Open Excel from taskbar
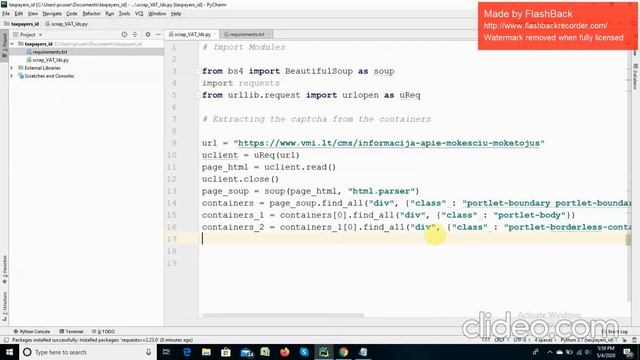The width and height of the screenshot is (640, 360). click(265, 352)
